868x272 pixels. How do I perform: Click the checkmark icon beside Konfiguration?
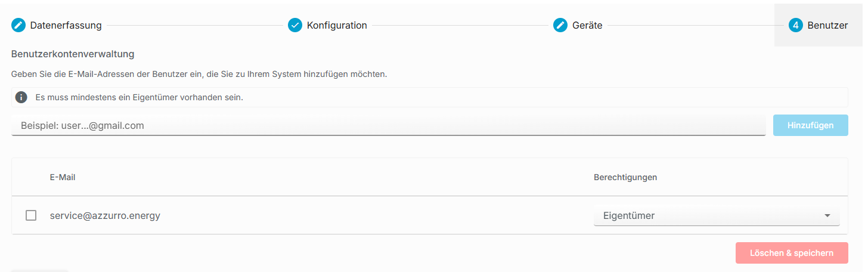(295, 25)
